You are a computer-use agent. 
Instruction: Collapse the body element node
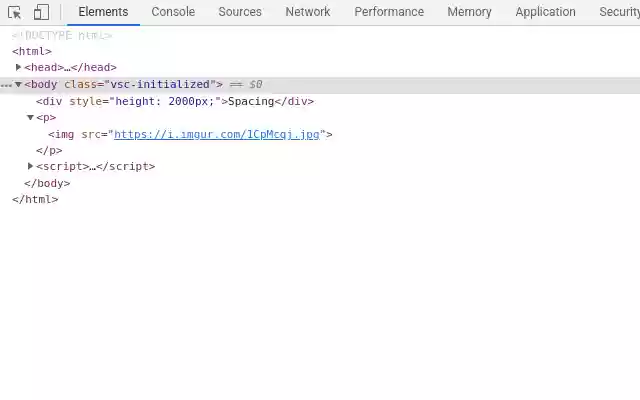point(18,84)
